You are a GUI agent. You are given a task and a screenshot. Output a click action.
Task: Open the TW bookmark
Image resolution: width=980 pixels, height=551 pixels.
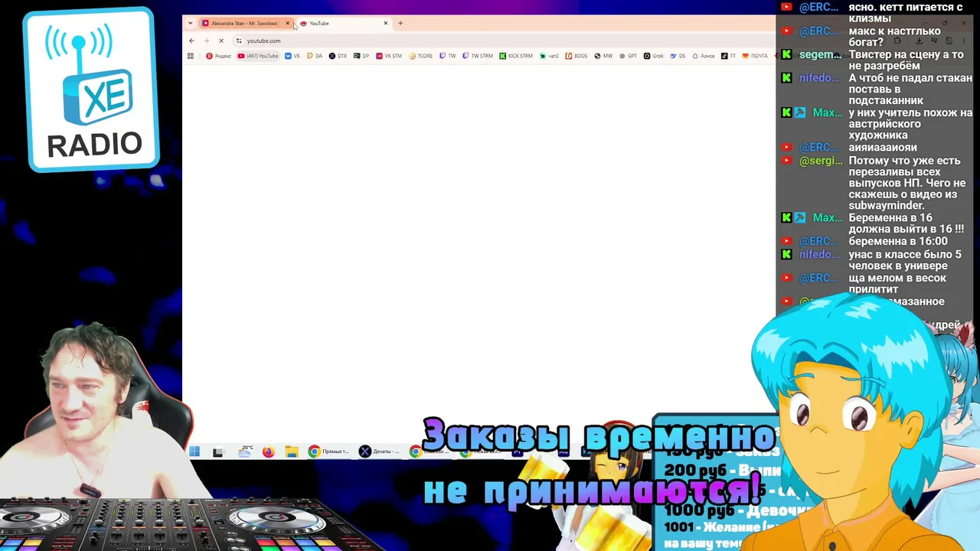click(448, 56)
